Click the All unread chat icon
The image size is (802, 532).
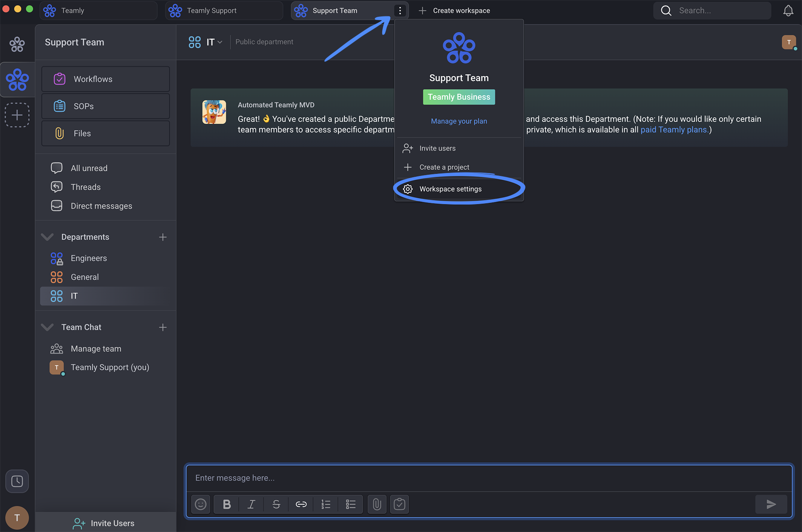point(56,168)
